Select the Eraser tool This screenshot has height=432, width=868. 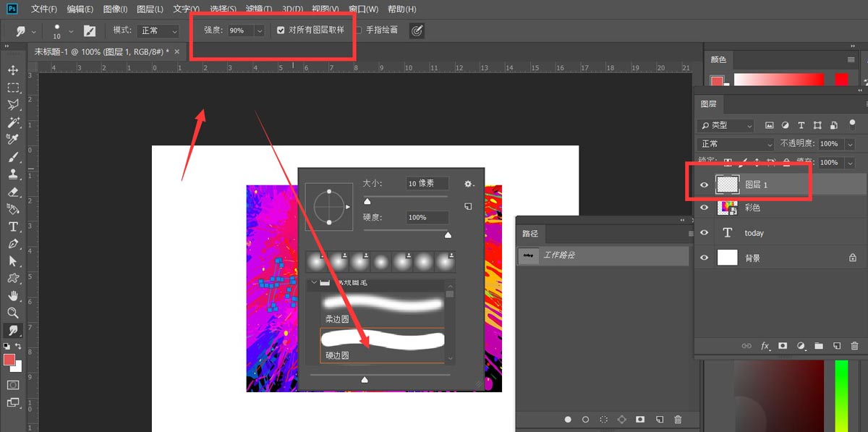point(13,192)
